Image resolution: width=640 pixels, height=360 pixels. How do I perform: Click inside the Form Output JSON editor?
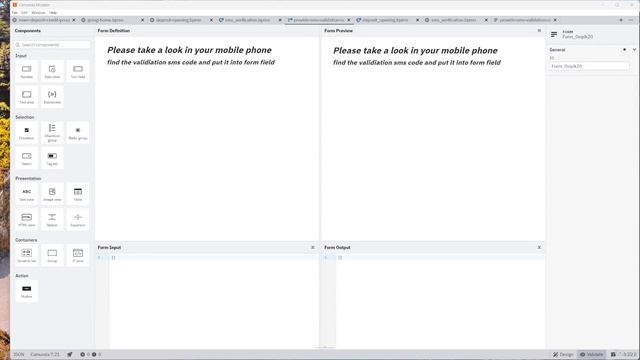[440, 301]
